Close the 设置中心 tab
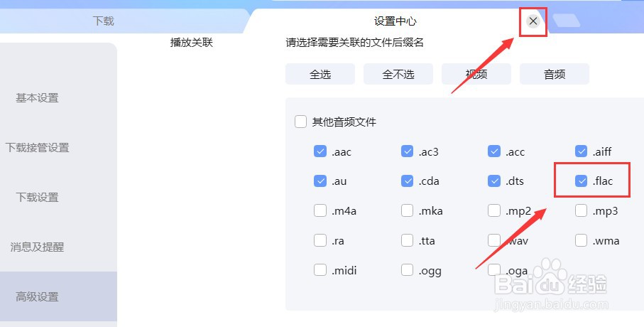 (533, 21)
